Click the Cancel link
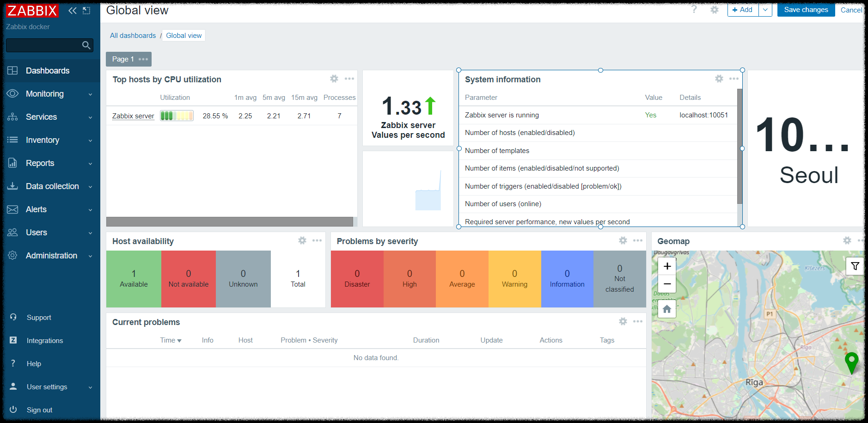Image resolution: width=868 pixels, height=423 pixels. pos(851,10)
